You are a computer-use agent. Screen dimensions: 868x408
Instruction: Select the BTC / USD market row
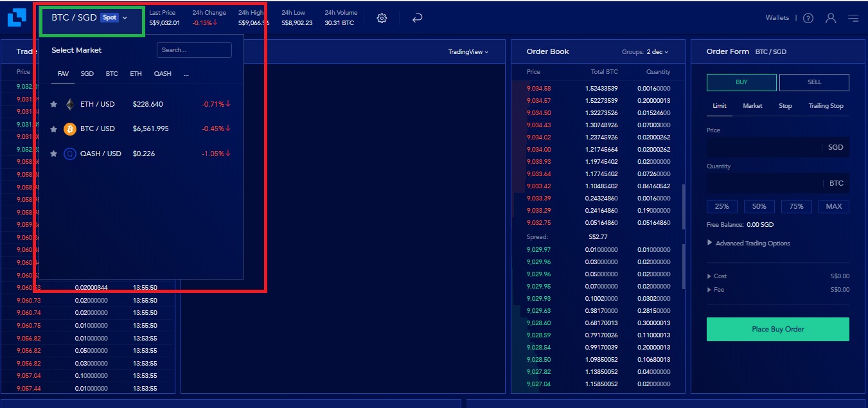tap(141, 129)
